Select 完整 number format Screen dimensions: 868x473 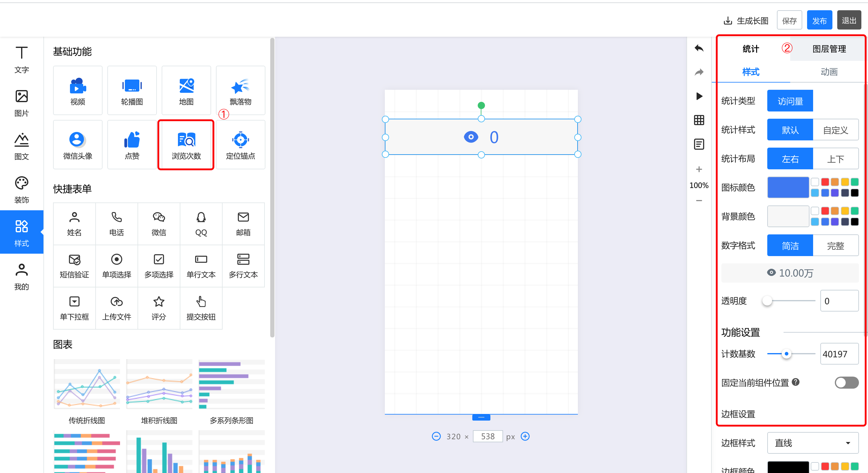(835, 246)
